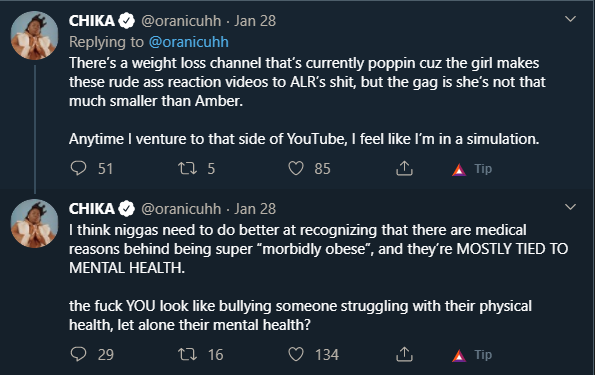Screen dimensions: 595x375
Task: Open CHIKA's avatar on the first tweet
Action: click(x=34, y=35)
